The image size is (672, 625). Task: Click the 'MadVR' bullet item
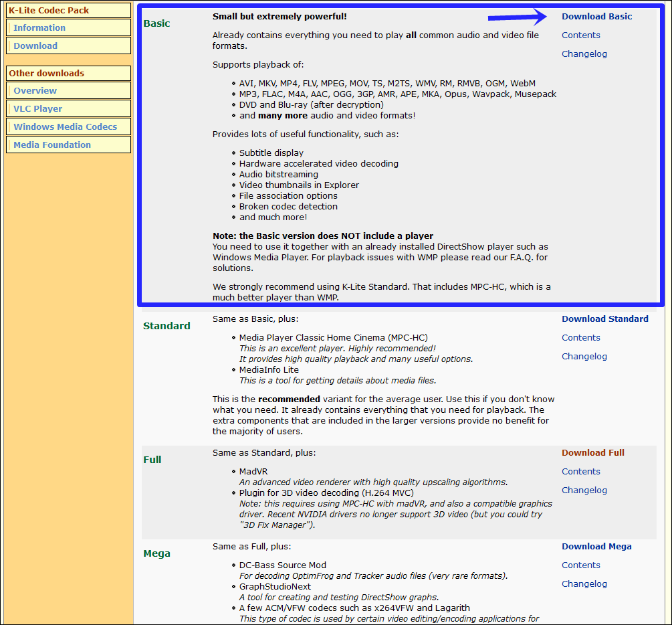pos(253,472)
